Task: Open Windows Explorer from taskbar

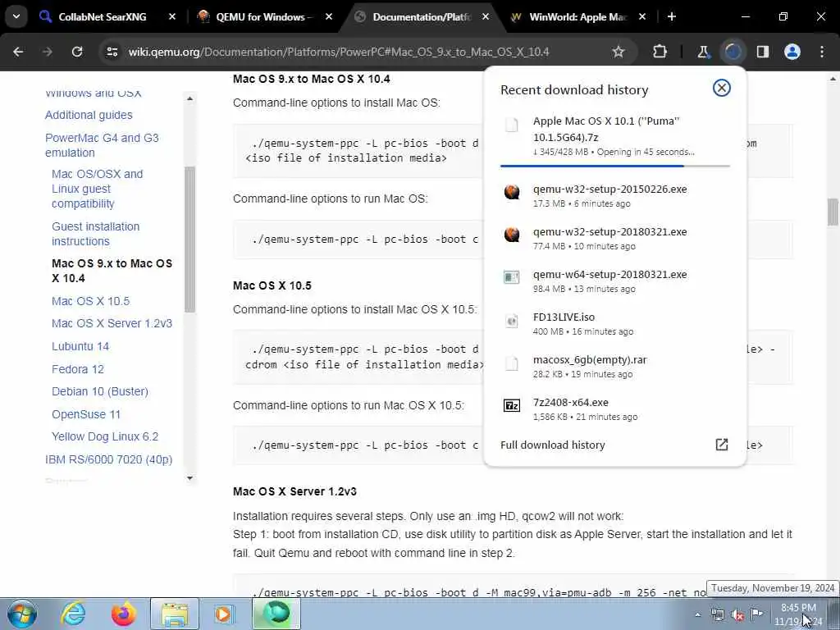Action: pyautogui.click(x=175, y=614)
